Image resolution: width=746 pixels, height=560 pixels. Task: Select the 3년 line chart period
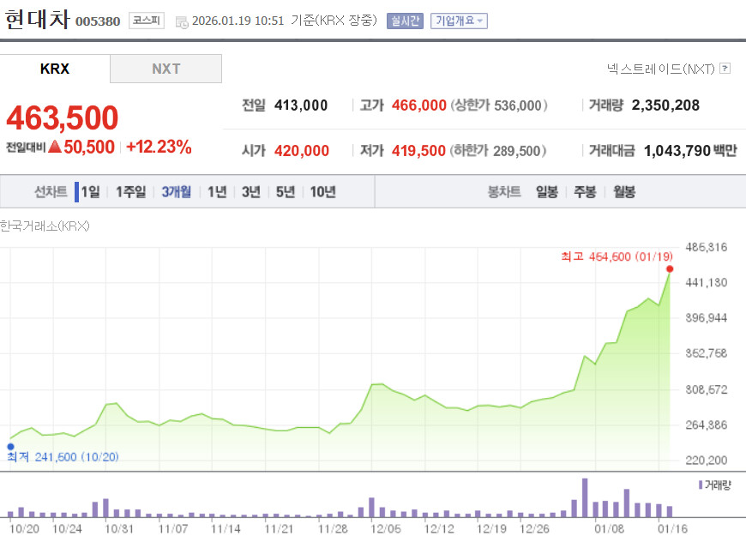click(x=251, y=192)
